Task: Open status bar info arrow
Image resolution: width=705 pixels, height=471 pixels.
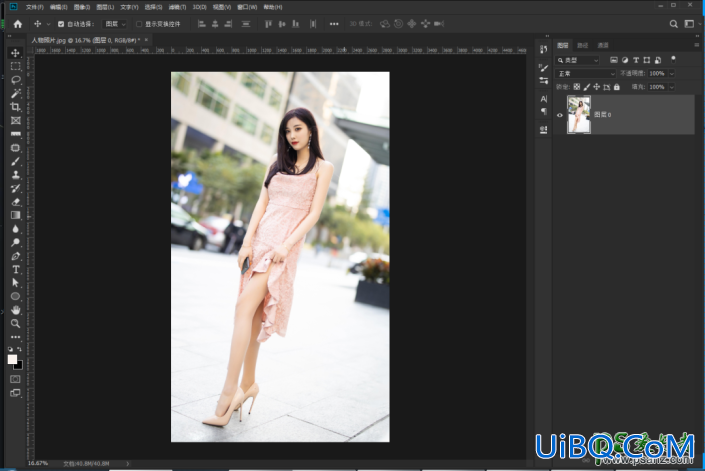Action: [128, 463]
